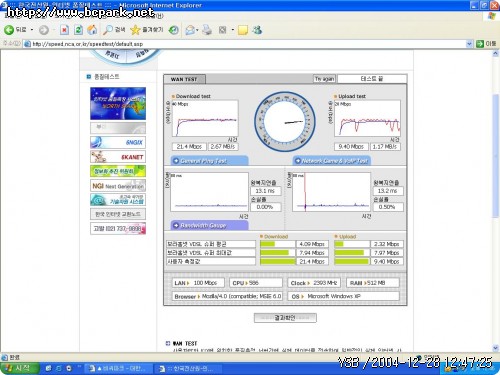
Task: Click the RAM 512 MB info box
Action: click(x=373, y=283)
